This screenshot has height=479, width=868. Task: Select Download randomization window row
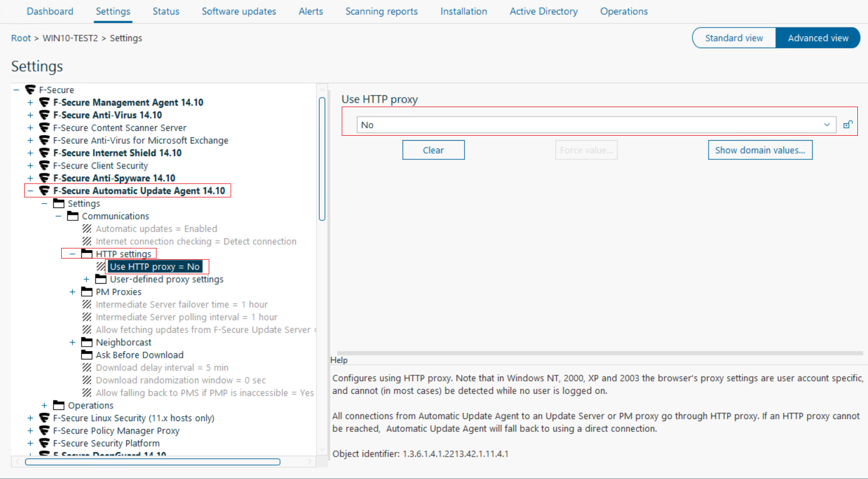(x=181, y=380)
